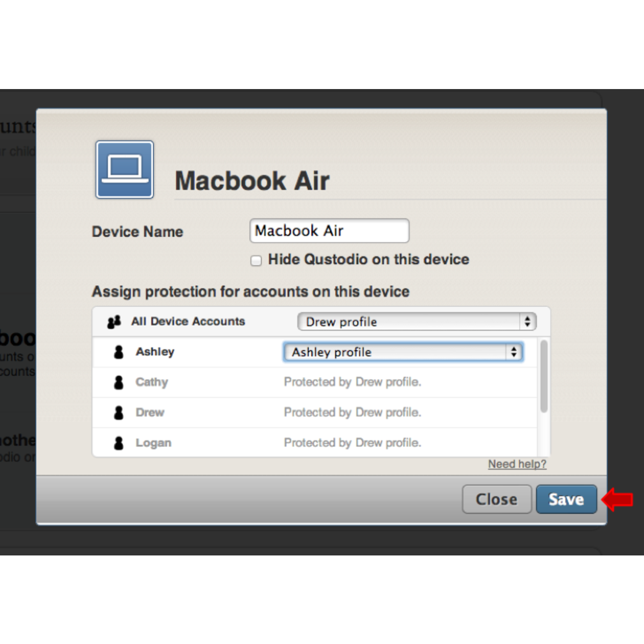Open the Ashley profile dropdown
Screen dimensions: 644x644
click(403, 352)
